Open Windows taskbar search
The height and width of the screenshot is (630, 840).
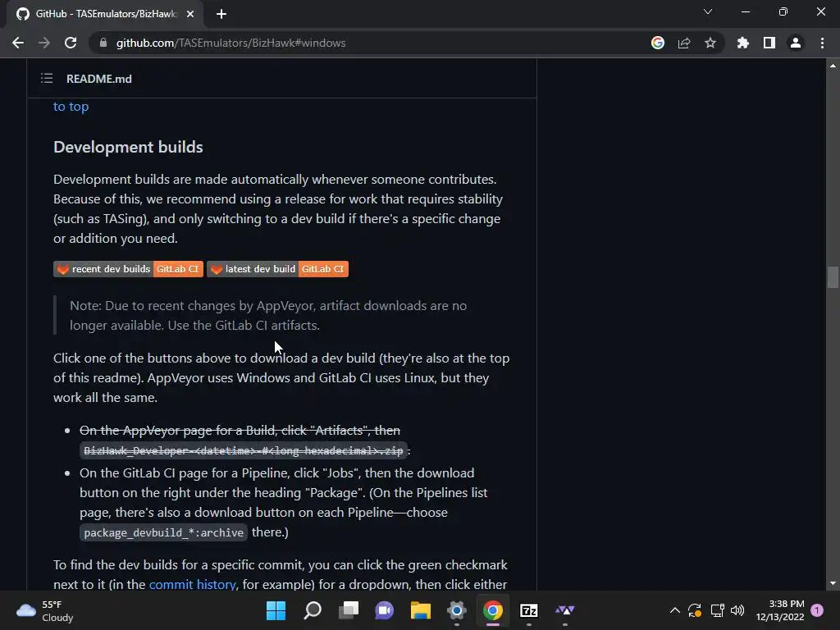pyautogui.click(x=313, y=610)
